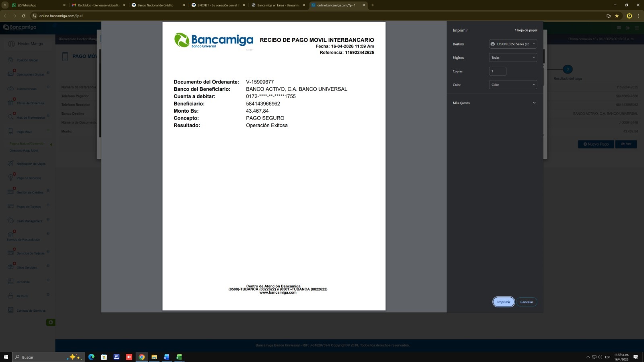Expand the Más ajustes section
The height and width of the screenshot is (362, 644).
click(x=495, y=103)
